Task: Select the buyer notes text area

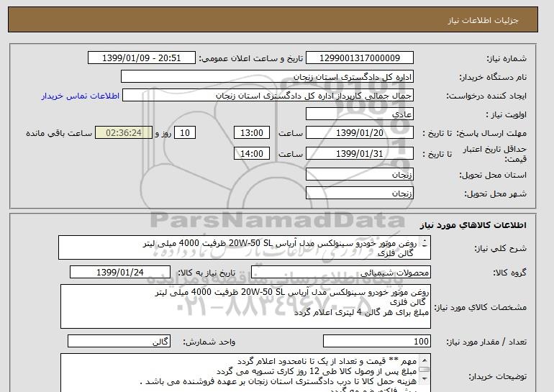Action: [245, 373]
